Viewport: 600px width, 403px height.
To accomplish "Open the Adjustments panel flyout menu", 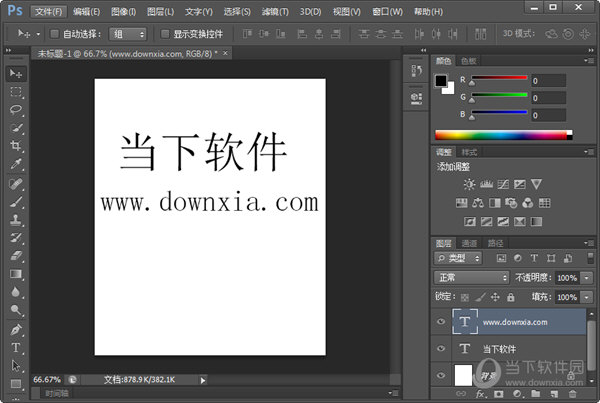I will 589,152.
